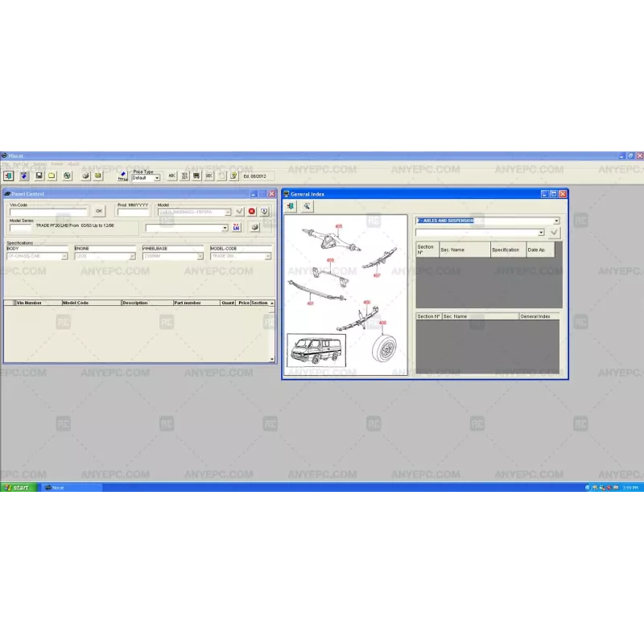Open the Printer menu from the menu bar
The width and height of the screenshot is (644, 644).
(57, 163)
